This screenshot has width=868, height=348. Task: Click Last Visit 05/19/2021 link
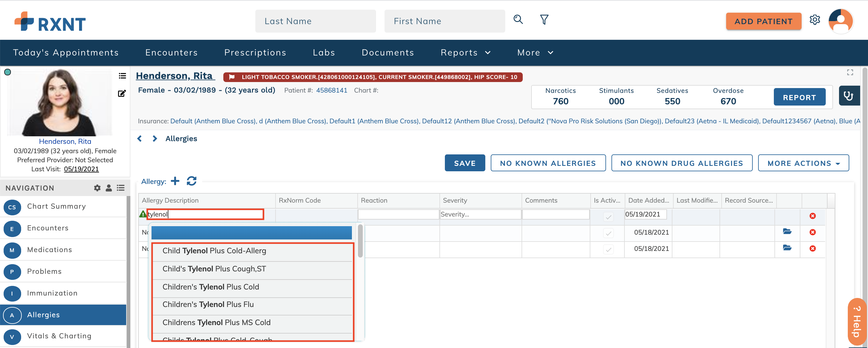(x=81, y=169)
